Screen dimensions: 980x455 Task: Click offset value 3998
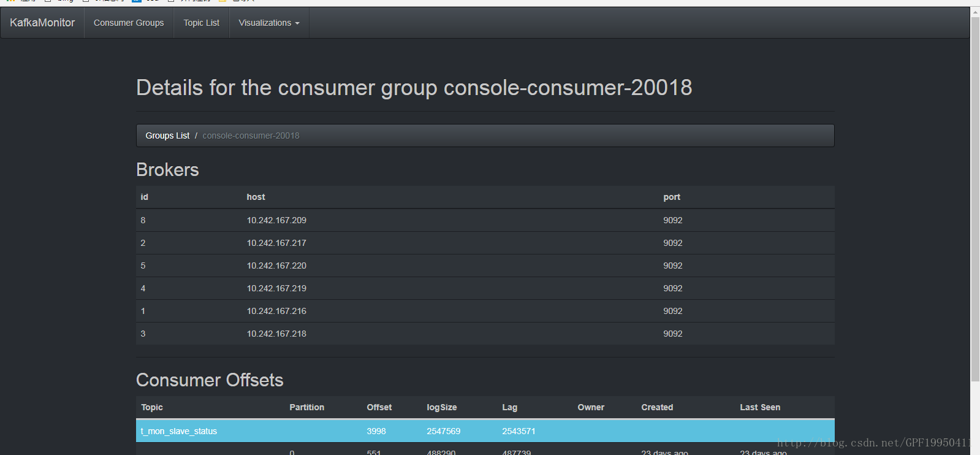coord(376,431)
